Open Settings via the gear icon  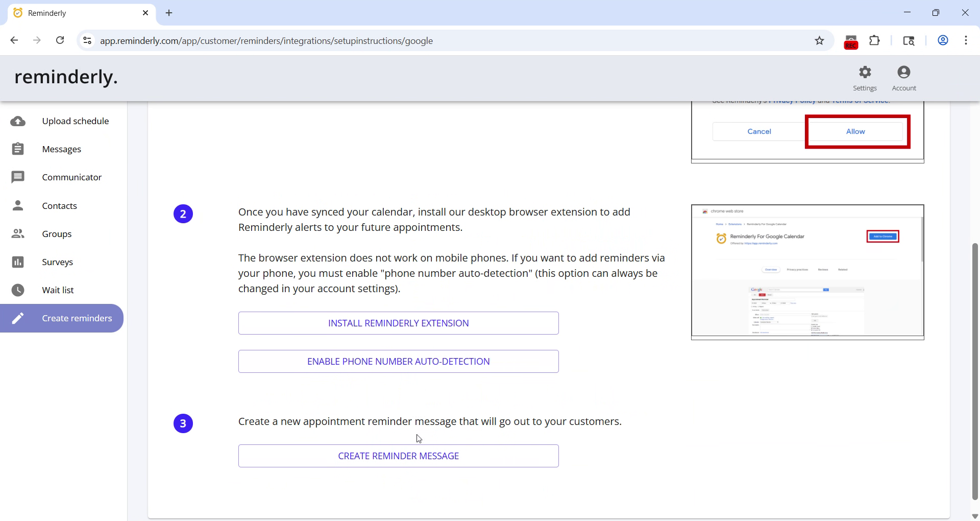point(865,72)
